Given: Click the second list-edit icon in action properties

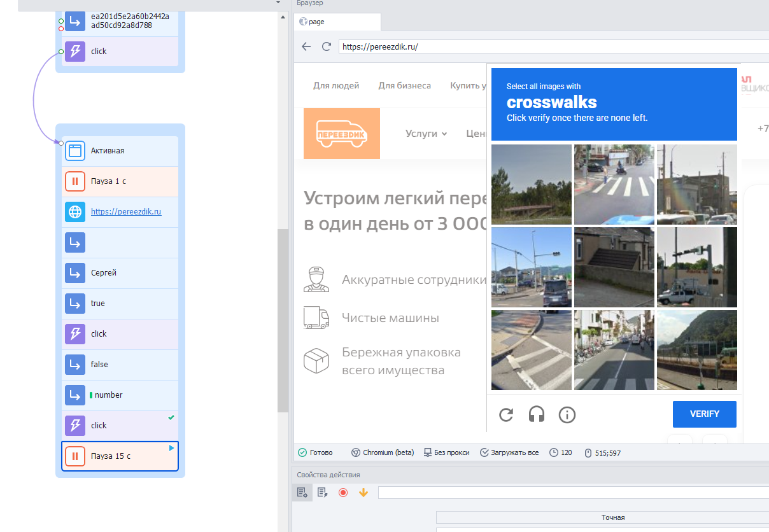Looking at the screenshot, I should click(323, 492).
